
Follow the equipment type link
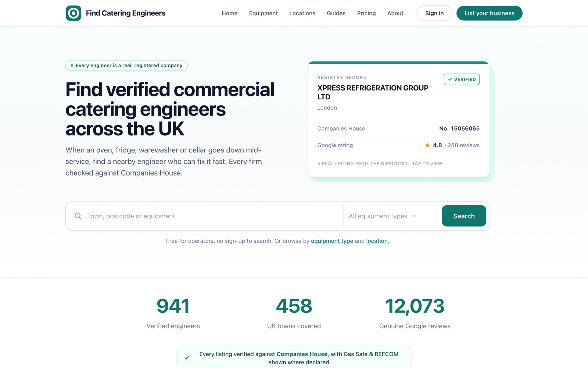332,241
